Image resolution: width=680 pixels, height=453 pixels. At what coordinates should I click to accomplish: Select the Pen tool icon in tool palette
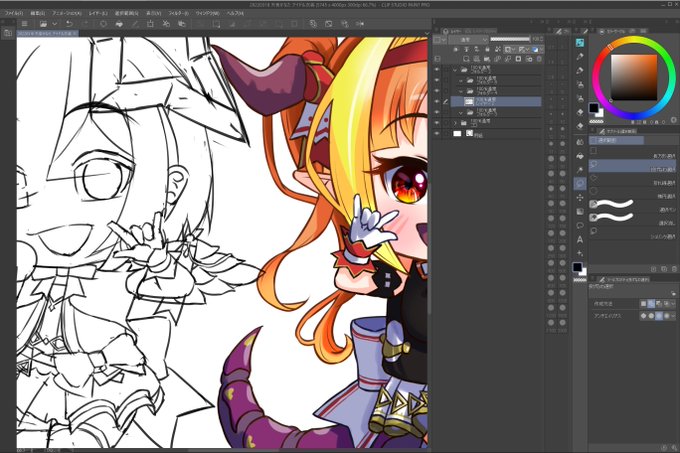coord(580,56)
